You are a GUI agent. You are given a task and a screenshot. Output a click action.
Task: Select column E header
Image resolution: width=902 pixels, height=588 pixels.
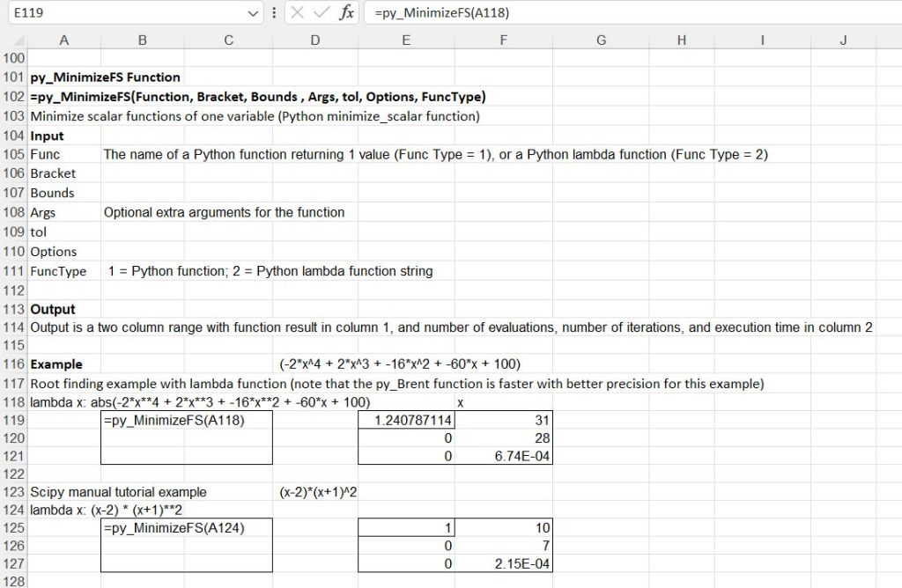405,40
